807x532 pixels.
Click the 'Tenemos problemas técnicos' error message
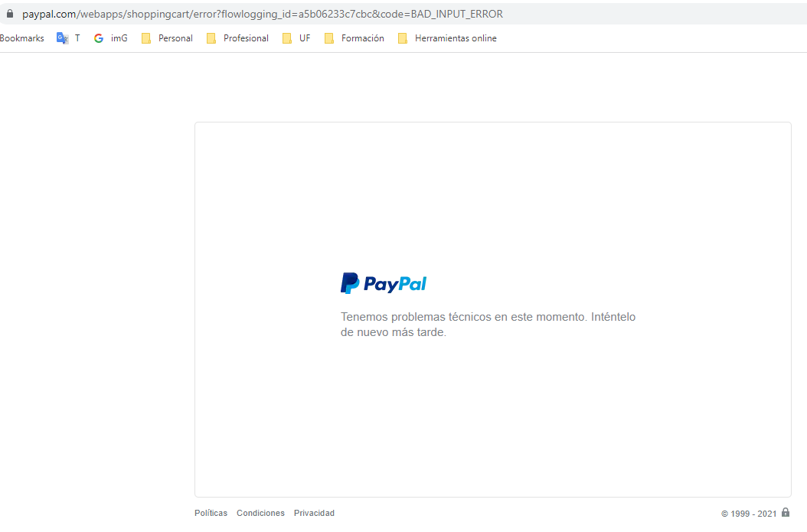[x=488, y=324]
